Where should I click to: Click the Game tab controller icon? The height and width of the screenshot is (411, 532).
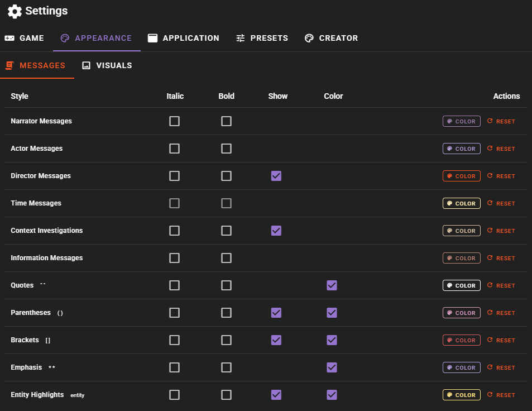(x=9, y=38)
